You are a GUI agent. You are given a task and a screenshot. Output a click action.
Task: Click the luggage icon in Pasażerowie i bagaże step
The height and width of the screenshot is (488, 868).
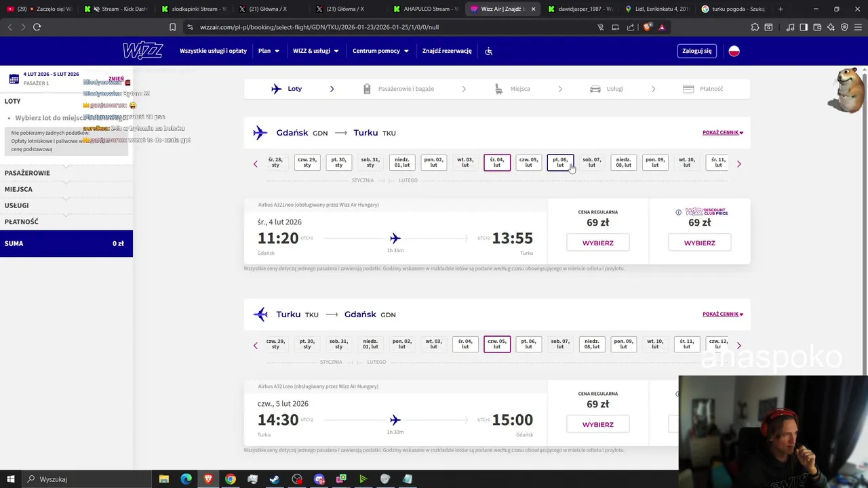tap(367, 89)
